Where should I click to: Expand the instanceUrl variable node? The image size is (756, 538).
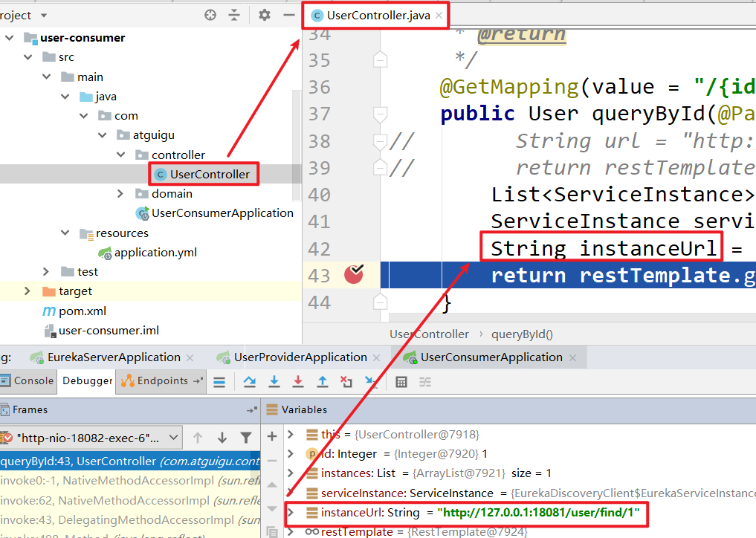point(291,513)
